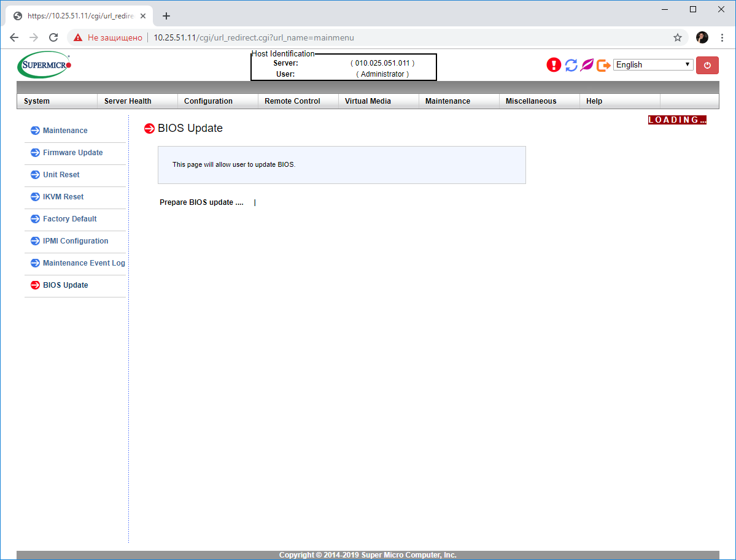
Task: Open Firmware Update in sidebar
Action: (73, 153)
